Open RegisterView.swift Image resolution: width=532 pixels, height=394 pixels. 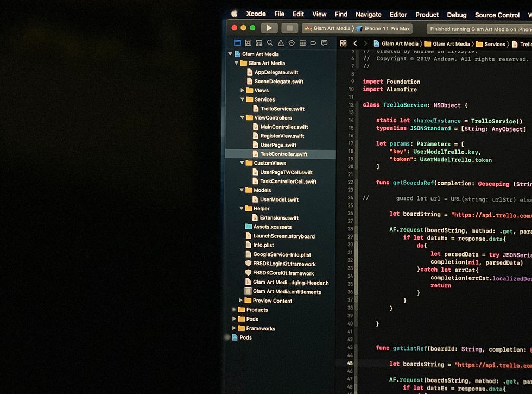(278, 136)
